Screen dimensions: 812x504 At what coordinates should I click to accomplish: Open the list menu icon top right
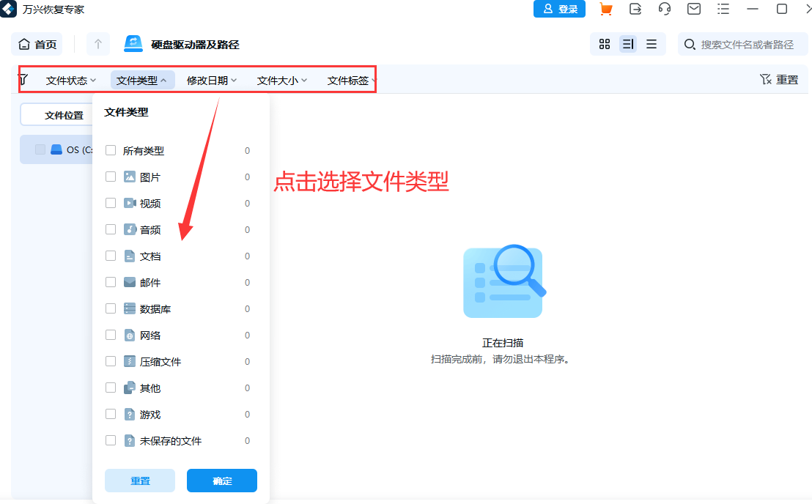(723, 9)
